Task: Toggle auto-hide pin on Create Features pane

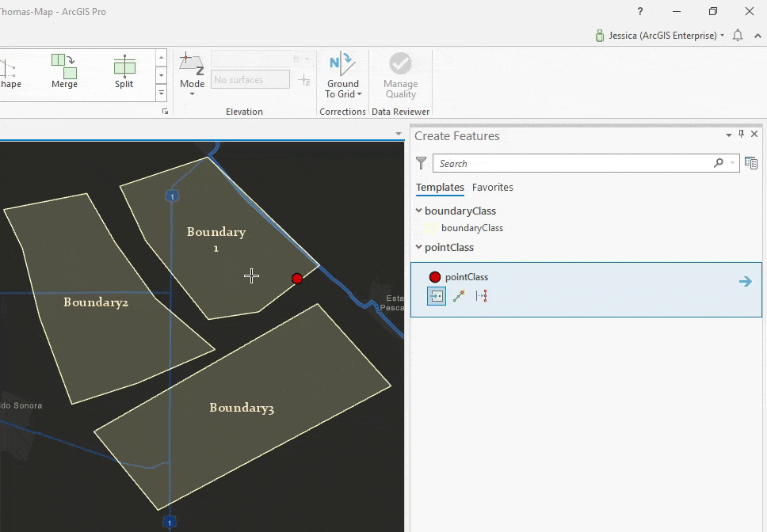Action: click(x=742, y=135)
